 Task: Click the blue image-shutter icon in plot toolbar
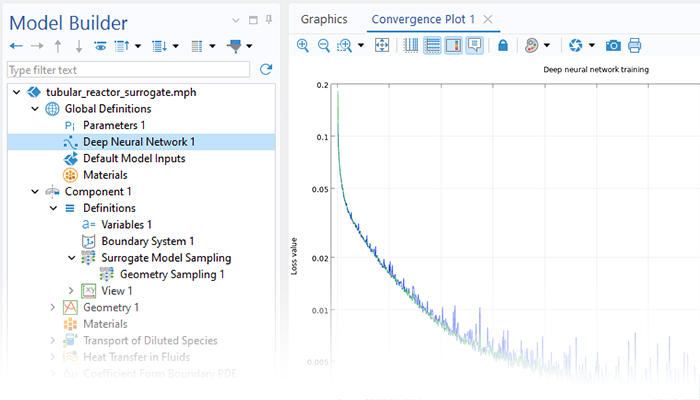coord(575,46)
